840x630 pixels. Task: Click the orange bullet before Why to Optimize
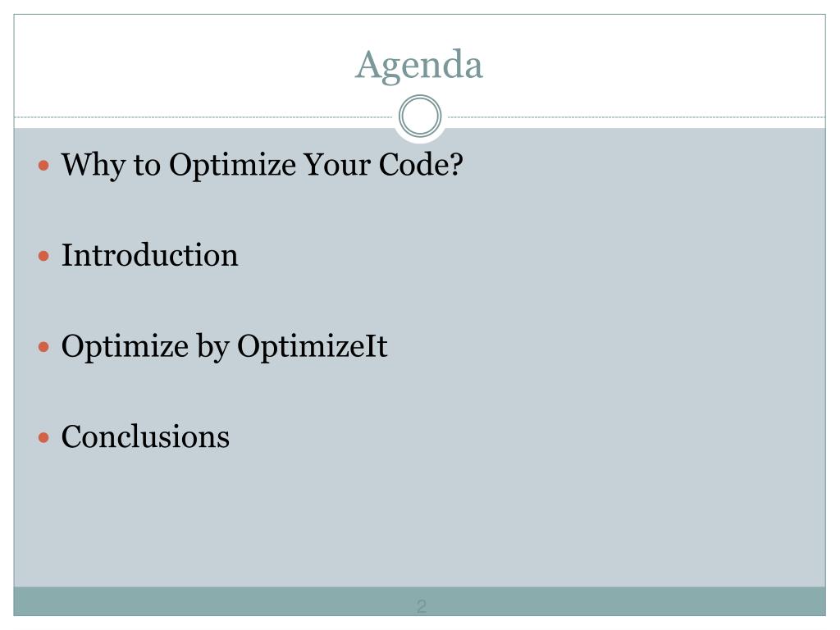point(44,166)
